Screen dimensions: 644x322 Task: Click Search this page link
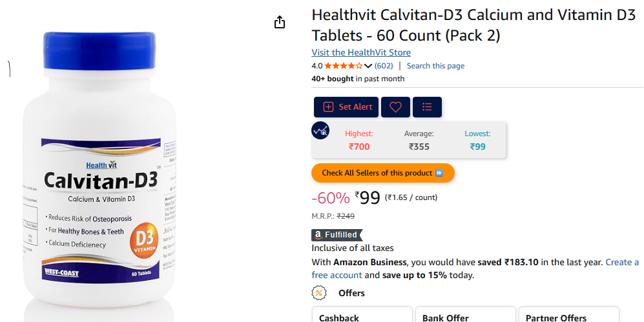pyautogui.click(x=435, y=66)
